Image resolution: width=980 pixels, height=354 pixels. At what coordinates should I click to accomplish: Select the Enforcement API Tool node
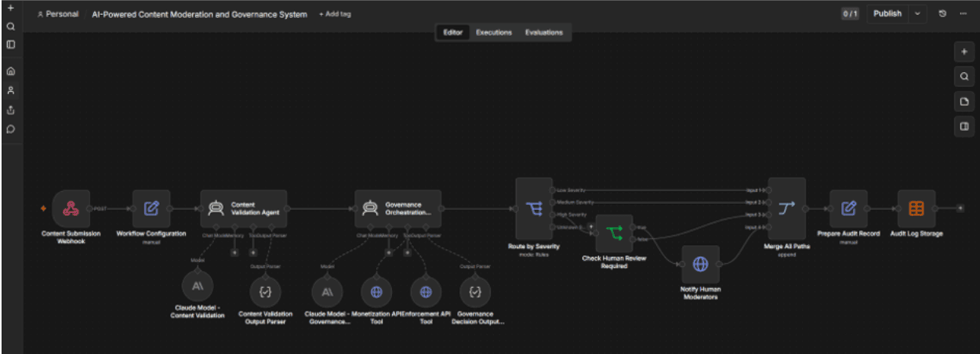(x=426, y=291)
